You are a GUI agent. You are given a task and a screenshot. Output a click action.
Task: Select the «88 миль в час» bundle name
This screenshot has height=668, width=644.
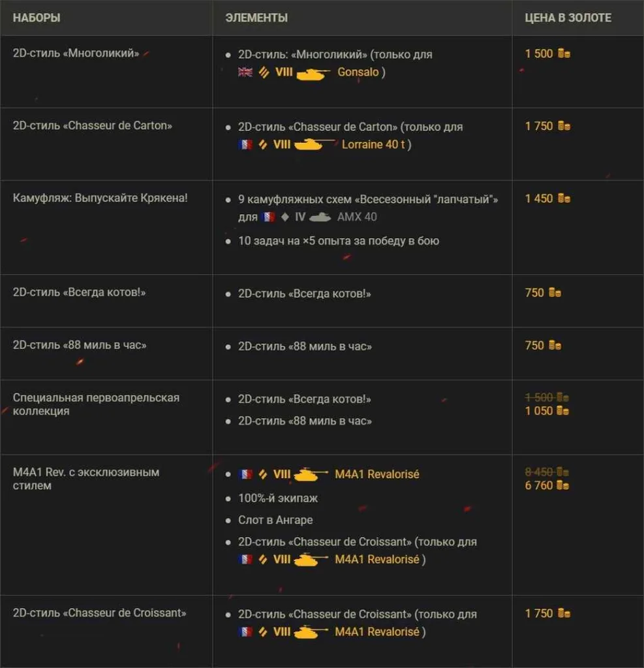click(x=80, y=345)
